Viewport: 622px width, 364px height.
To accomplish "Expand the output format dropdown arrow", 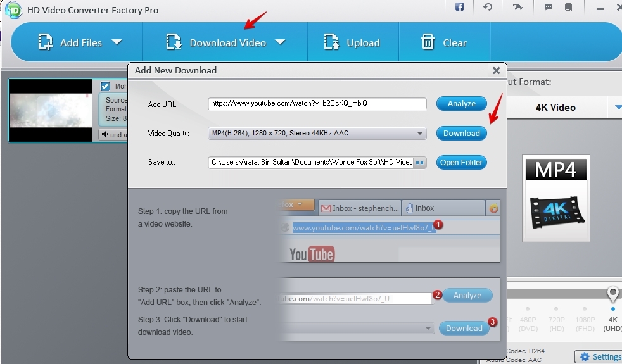I will (618, 107).
